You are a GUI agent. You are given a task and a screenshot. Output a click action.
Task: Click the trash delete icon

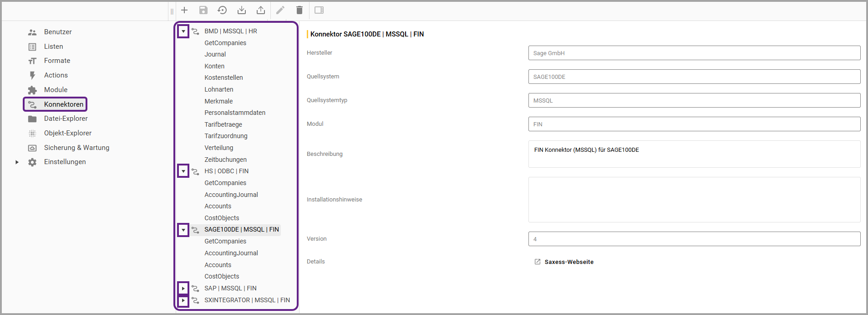tap(299, 10)
